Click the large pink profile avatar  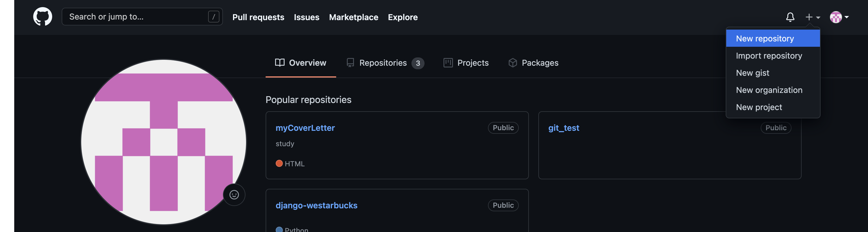click(163, 142)
